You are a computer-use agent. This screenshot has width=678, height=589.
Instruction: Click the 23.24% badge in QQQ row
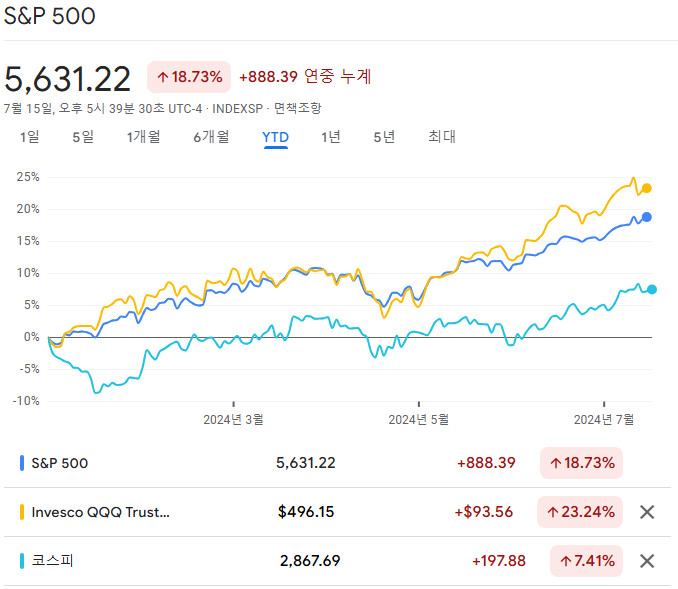(581, 512)
